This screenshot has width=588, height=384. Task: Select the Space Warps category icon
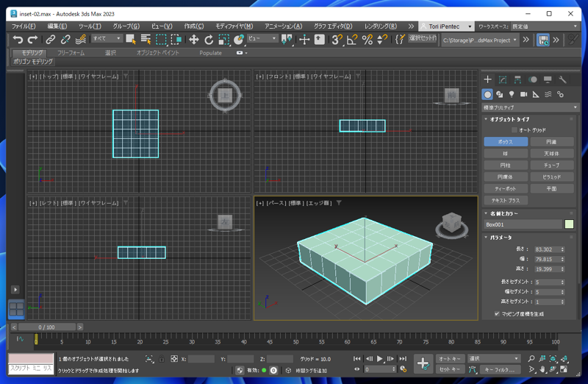point(548,95)
